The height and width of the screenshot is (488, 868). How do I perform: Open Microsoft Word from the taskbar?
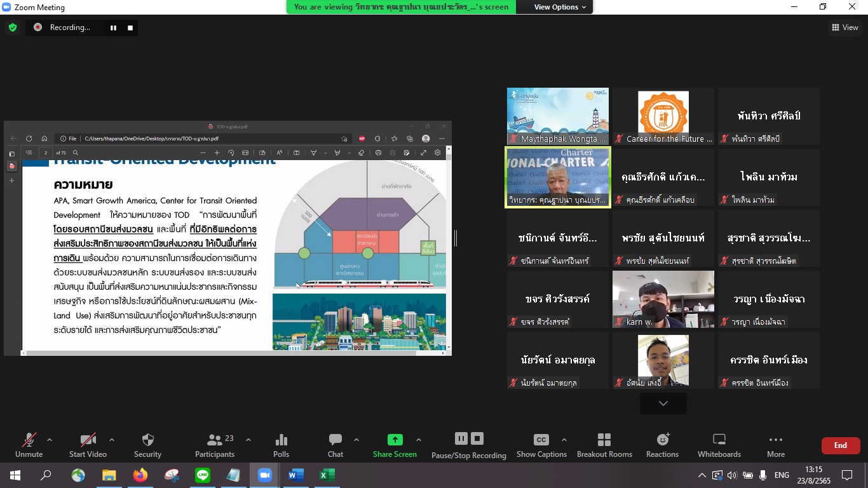[296, 475]
